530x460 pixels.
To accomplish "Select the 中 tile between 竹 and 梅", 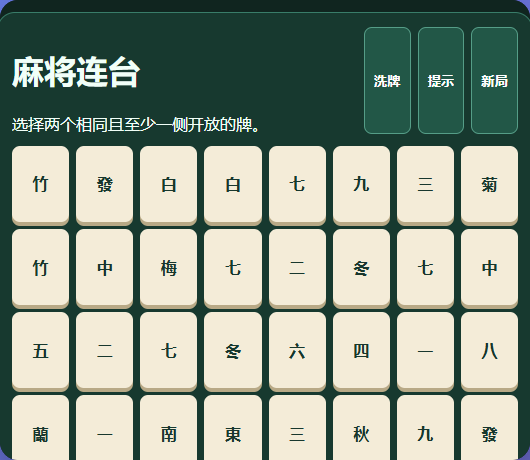I will (x=104, y=268).
